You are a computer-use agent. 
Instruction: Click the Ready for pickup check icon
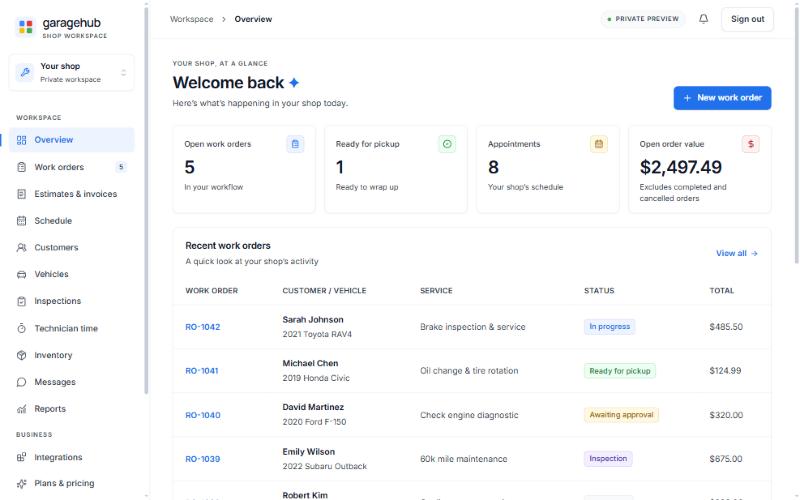click(447, 144)
